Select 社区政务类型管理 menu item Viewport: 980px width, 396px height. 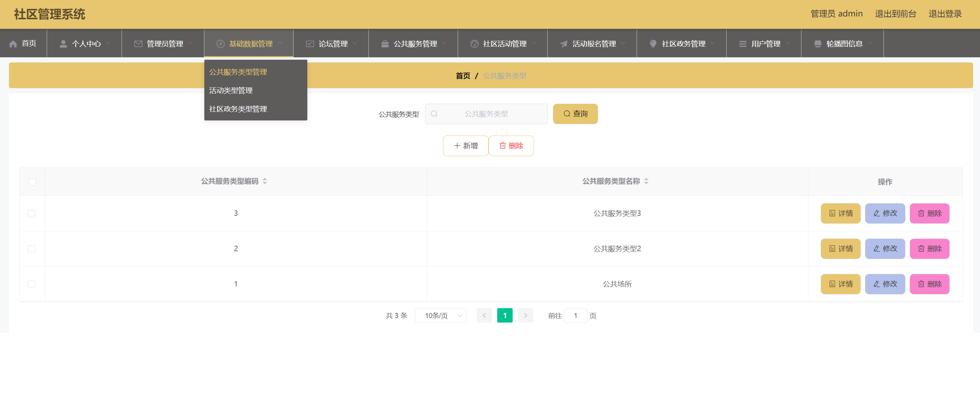click(x=238, y=109)
